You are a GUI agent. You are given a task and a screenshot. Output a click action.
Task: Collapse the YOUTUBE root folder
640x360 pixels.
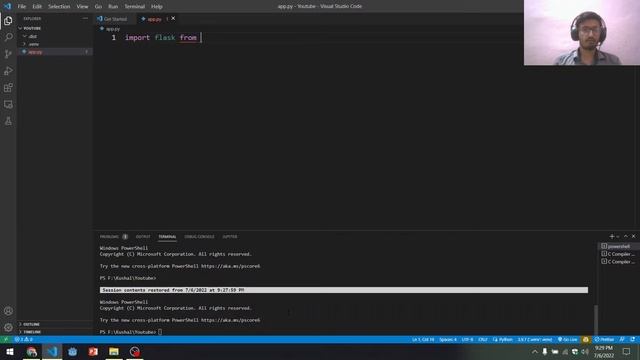click(55, 28)
